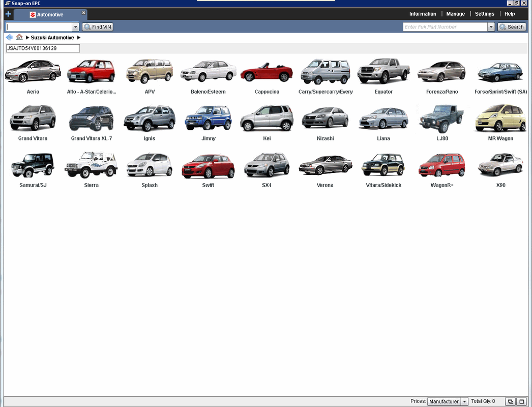Click the Find VIN button

tap(98, 27)
